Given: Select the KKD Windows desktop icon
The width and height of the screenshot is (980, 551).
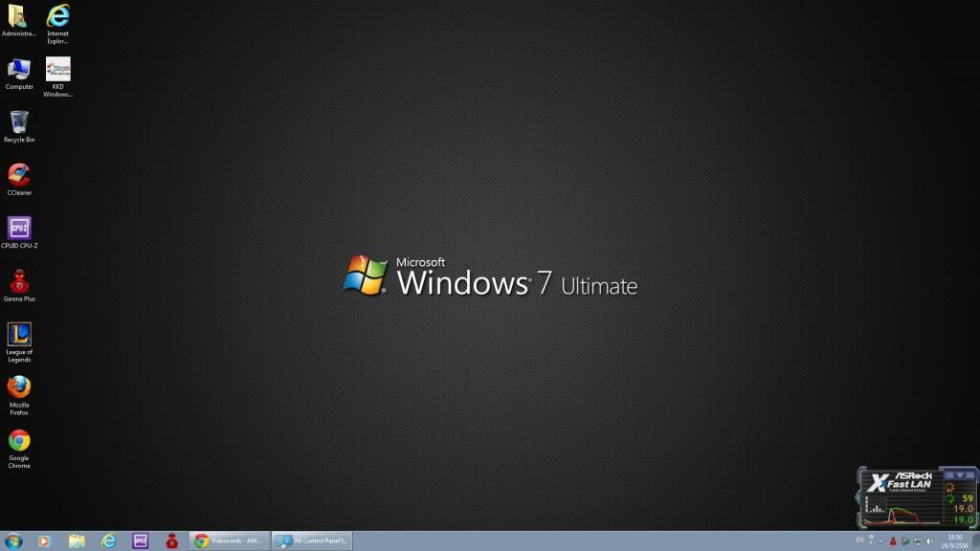Looking at the screenshot, I should pos(57,77).
